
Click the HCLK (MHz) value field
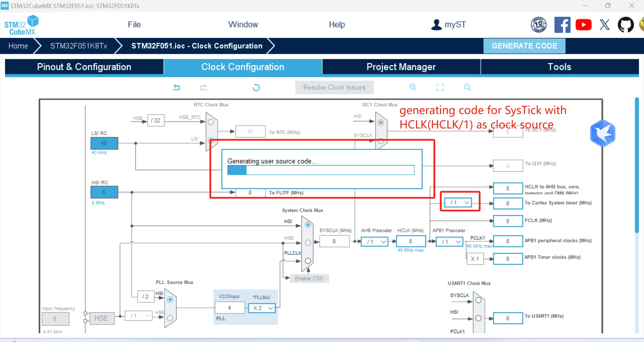pos(411,241)
